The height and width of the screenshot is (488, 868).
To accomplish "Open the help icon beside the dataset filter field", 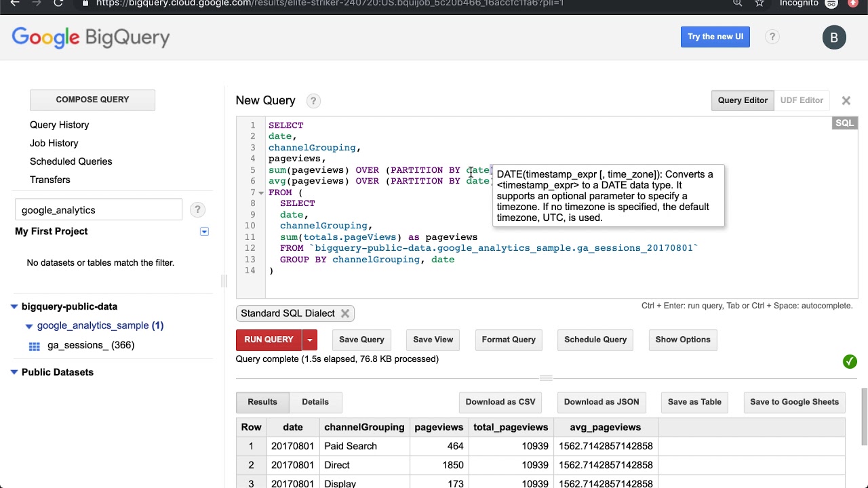I will click(x=197, y=210).
